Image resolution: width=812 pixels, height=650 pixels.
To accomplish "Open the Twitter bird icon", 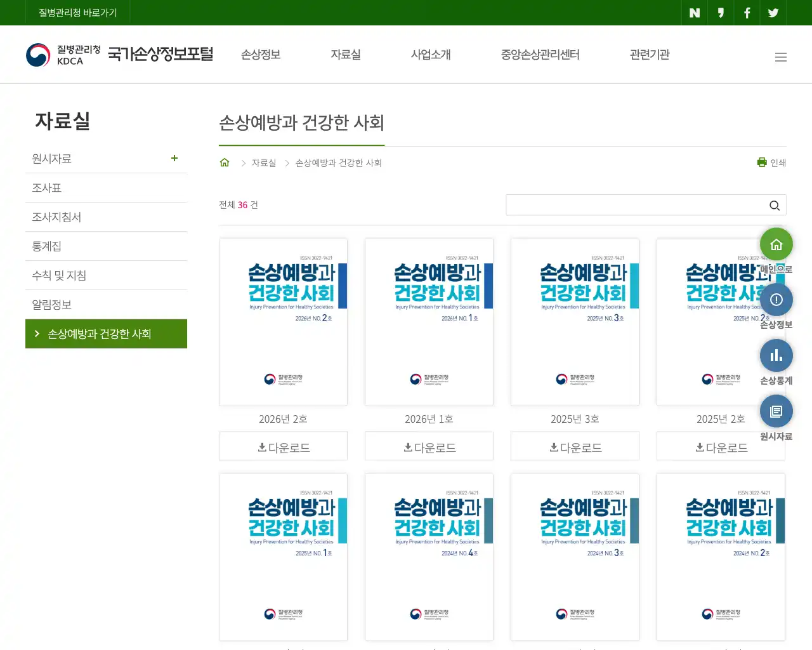I will click(773, 13).
